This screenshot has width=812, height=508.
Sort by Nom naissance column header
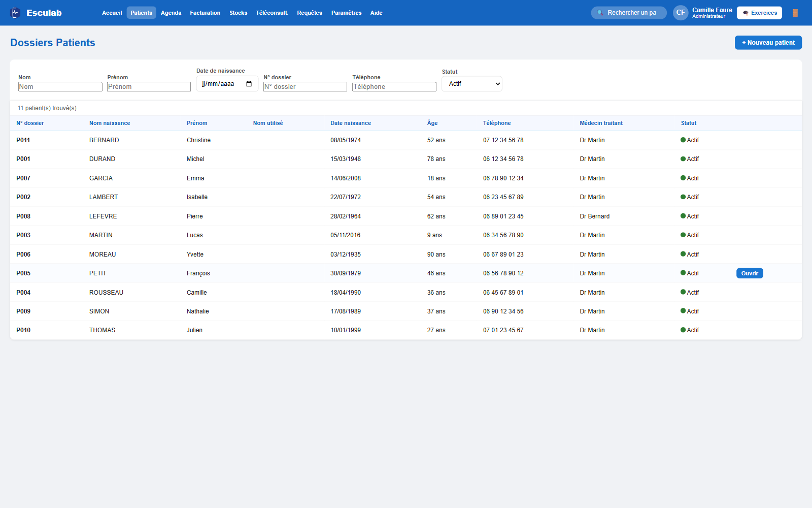(x=110, y=123)
